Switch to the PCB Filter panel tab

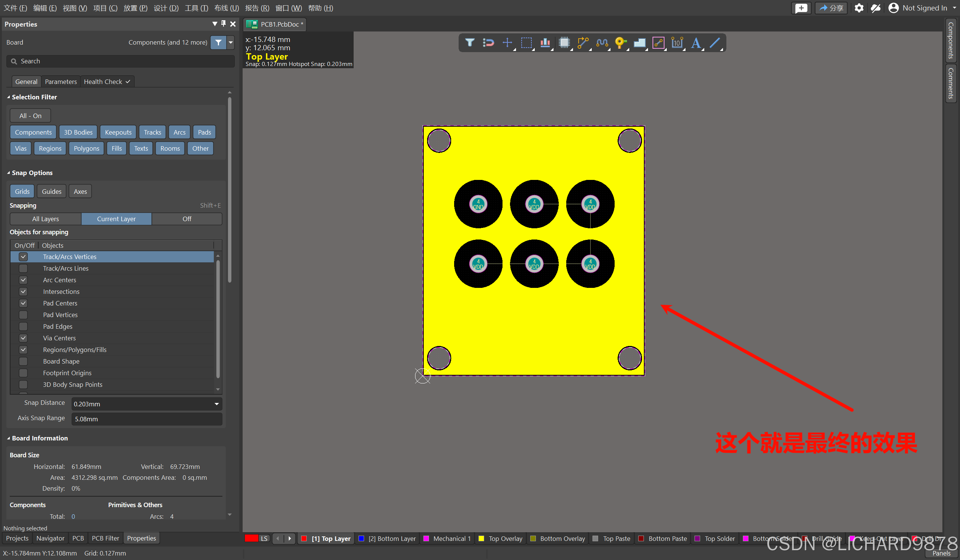coord(105,538)
